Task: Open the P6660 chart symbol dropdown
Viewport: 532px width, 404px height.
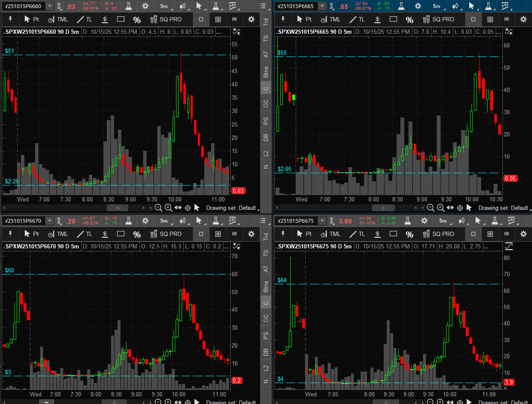Action: pos(50,6)
